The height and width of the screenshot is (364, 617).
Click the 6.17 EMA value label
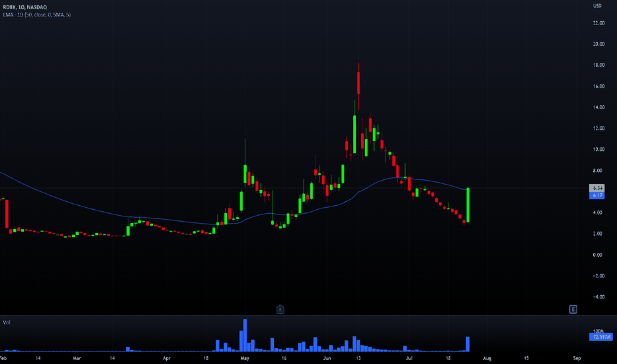click(597, 196)
